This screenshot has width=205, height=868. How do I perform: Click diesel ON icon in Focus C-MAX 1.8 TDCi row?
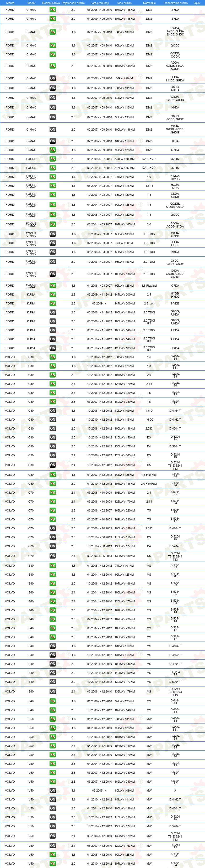(x=53, y=252)
